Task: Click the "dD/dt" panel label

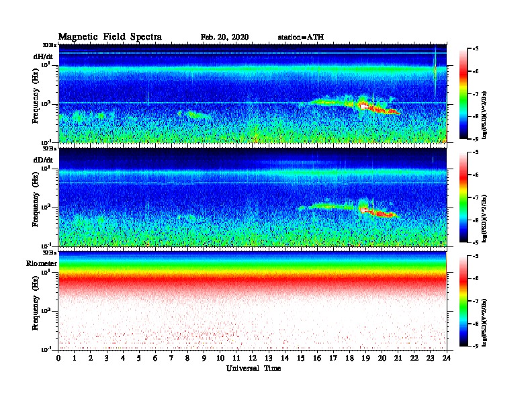Action: point(43,160)
